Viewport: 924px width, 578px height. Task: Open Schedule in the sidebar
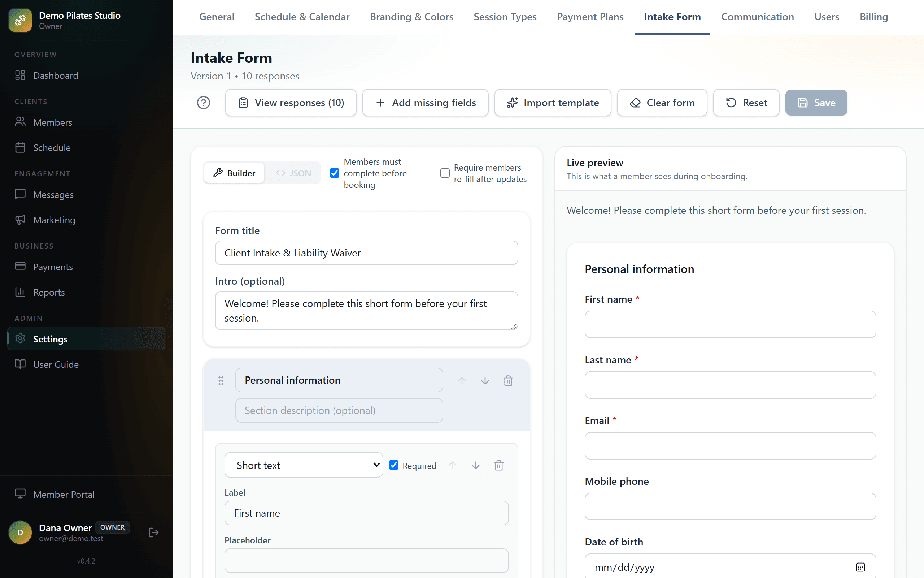click(x=86, y=147)
